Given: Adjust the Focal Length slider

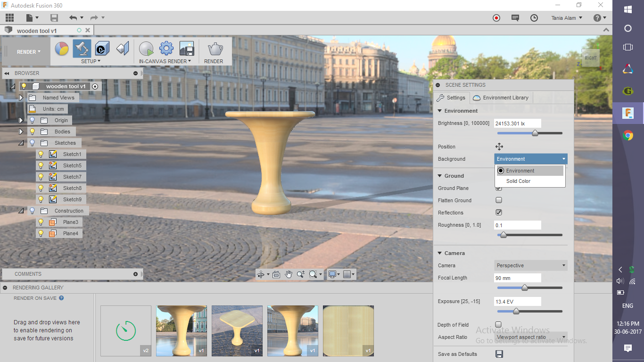Looking at the screenshot, I should point(524,288).
